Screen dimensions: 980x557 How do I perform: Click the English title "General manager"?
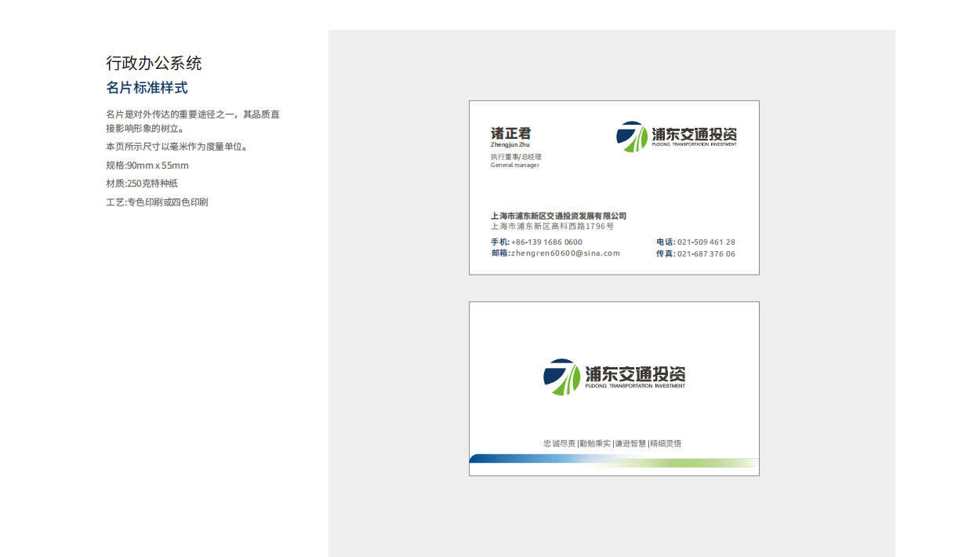pos(515,166)
